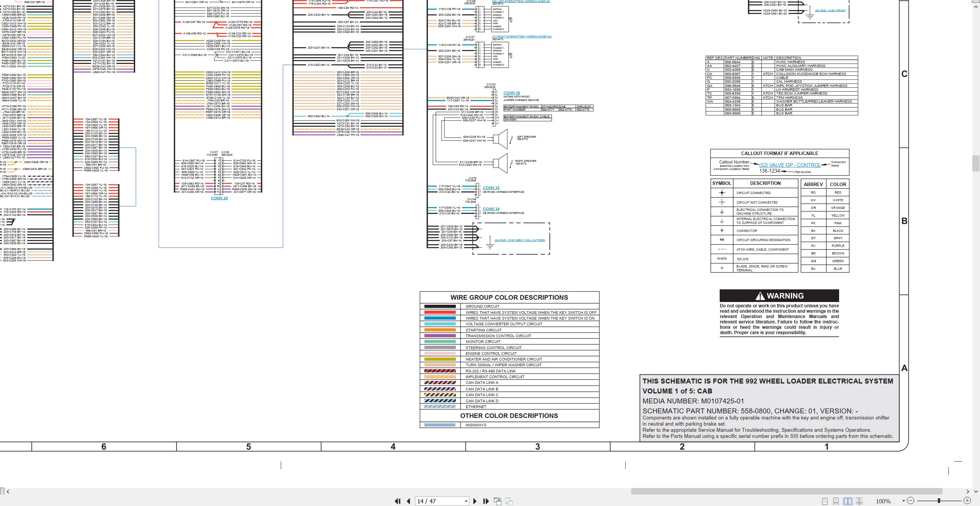Click the green Monitor Circuit swatch
The width and height of the screenshot is (980, 506).
tap(440, 341)
